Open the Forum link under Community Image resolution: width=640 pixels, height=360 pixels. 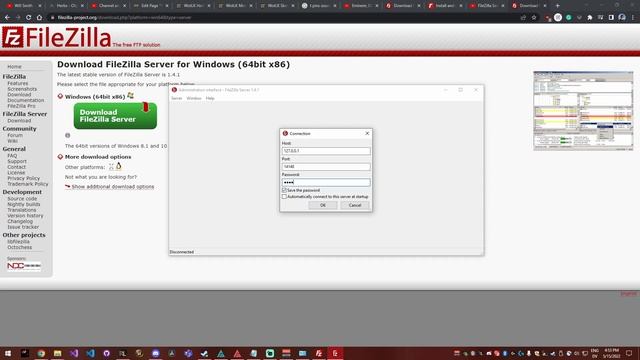tap(15, 135)
